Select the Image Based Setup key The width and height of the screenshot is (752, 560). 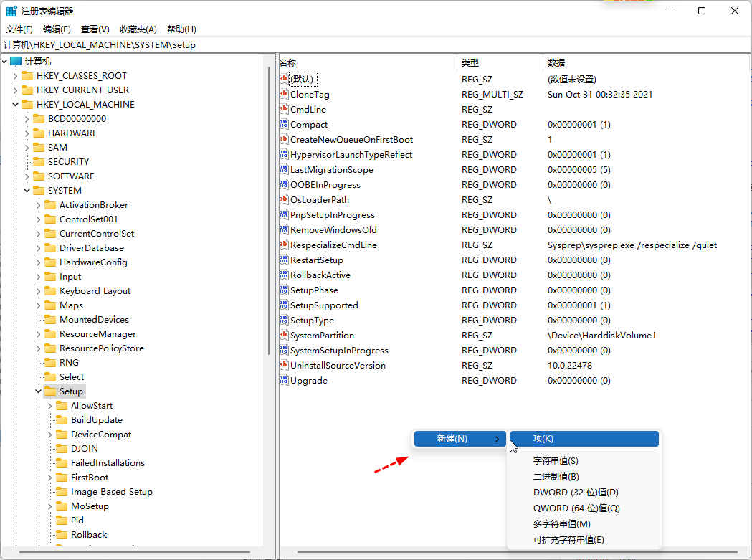(x=112, y=492)
